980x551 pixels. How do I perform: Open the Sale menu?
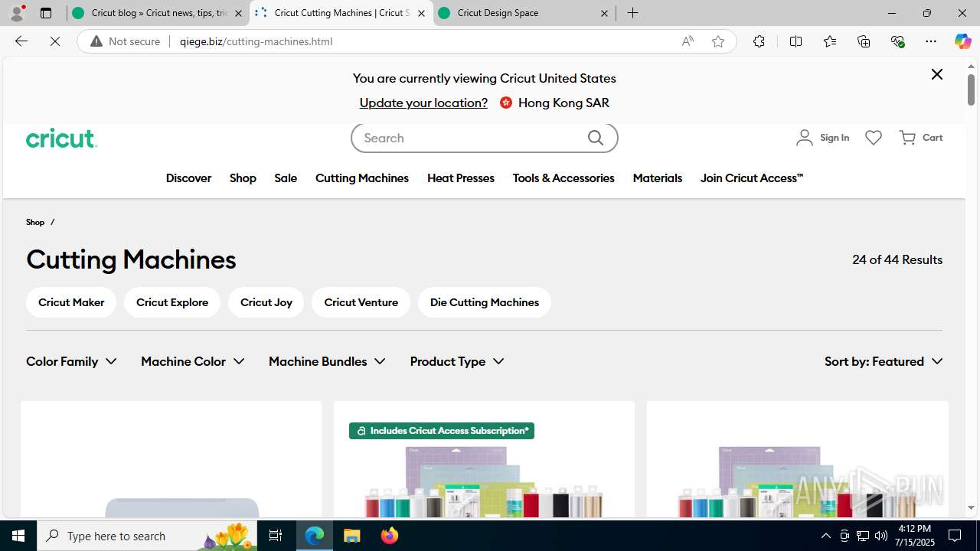(286, 178)
